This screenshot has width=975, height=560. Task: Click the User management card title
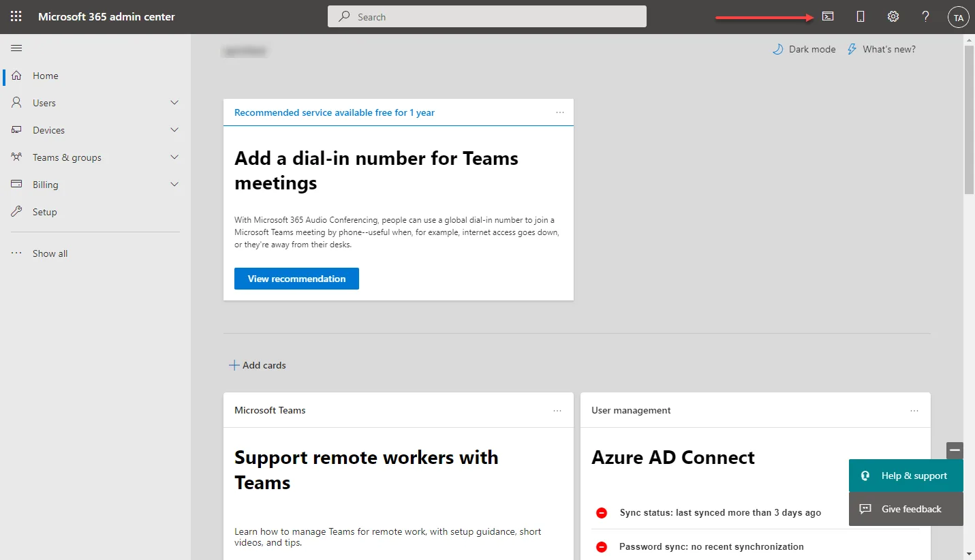point(631,411)
